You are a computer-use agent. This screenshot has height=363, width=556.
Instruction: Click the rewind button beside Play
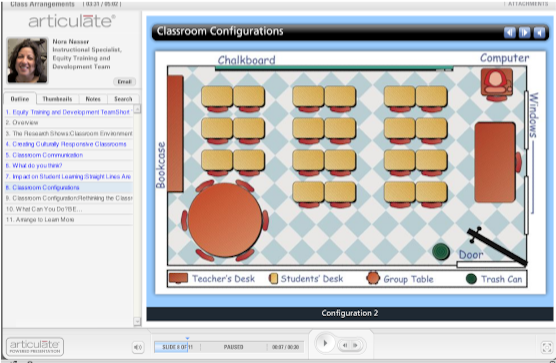tap(345, 345)
